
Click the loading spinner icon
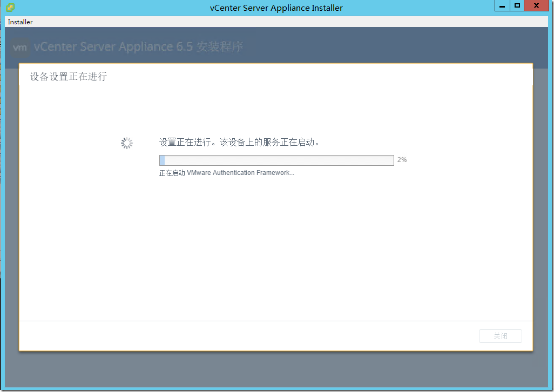pyautogui.click(x=126, y=143)
